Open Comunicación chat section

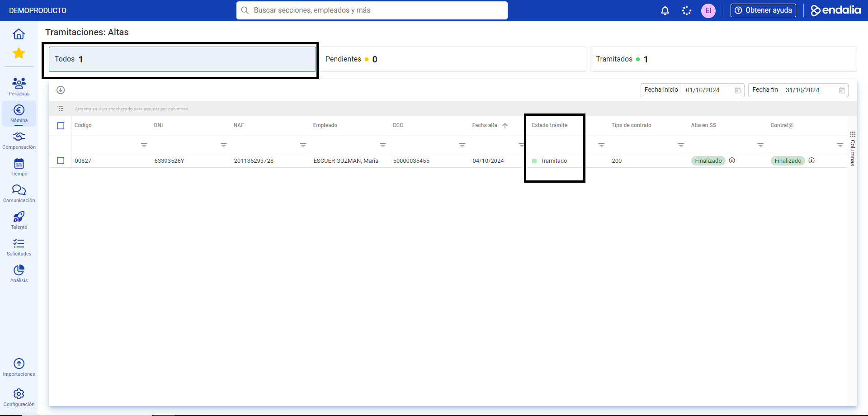[x=19, y=194]
